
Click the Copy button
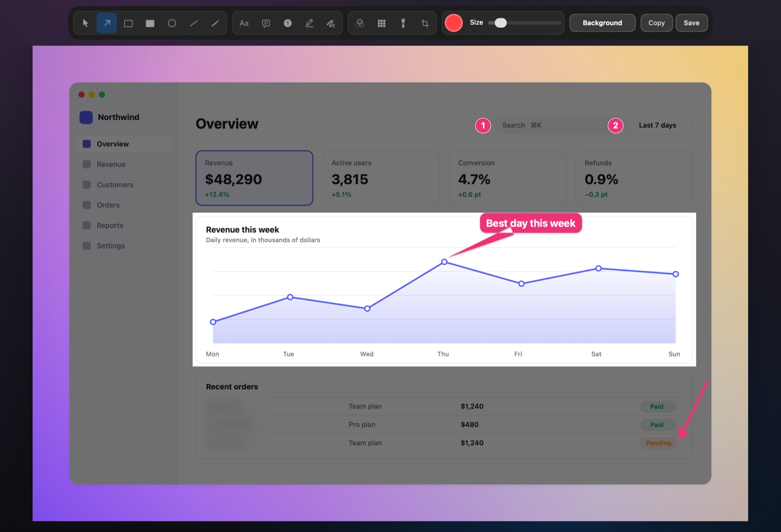[x=656, y=23]
